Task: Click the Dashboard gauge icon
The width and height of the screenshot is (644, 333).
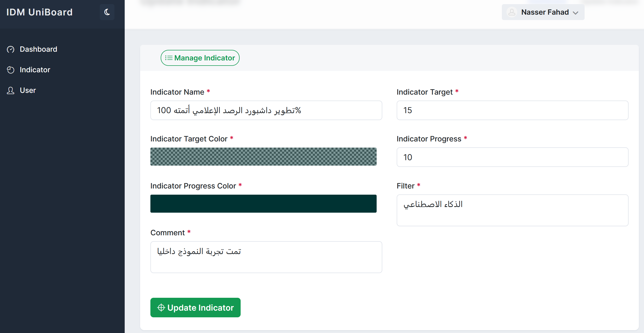Action: 11,49
